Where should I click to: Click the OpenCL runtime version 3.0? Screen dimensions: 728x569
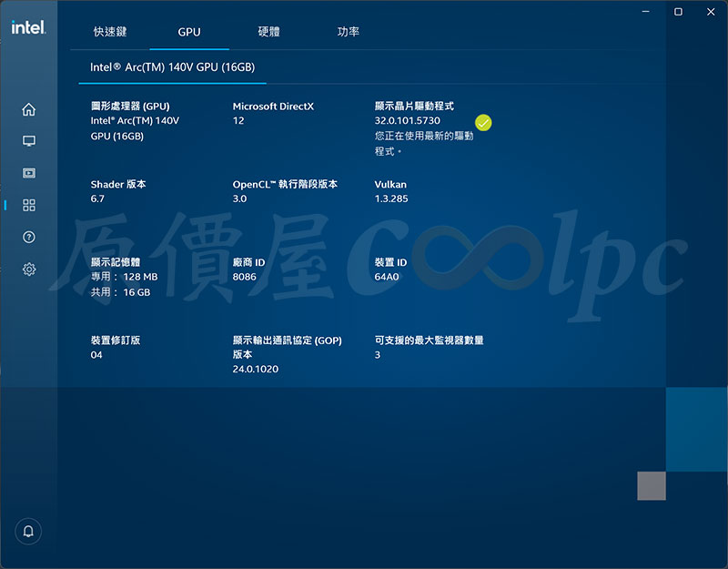click(239, 198)
